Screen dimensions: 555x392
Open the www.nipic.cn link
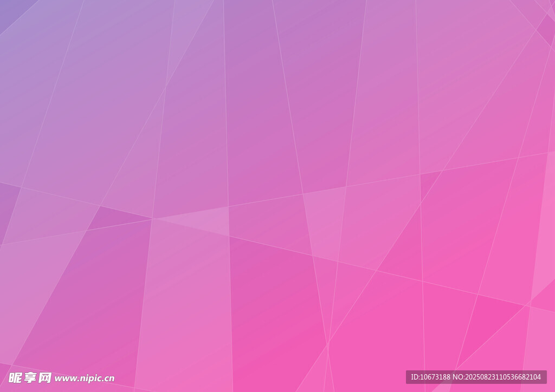85,378
